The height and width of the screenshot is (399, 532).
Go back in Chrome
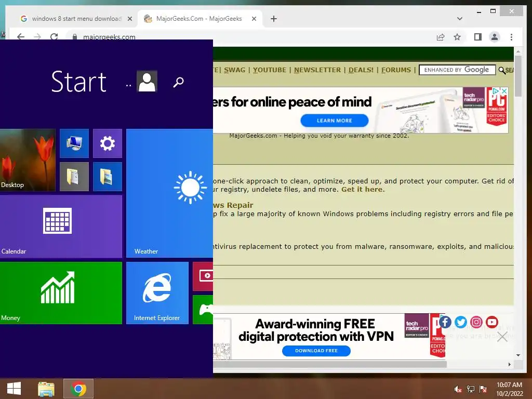click(x=21, y=37)
